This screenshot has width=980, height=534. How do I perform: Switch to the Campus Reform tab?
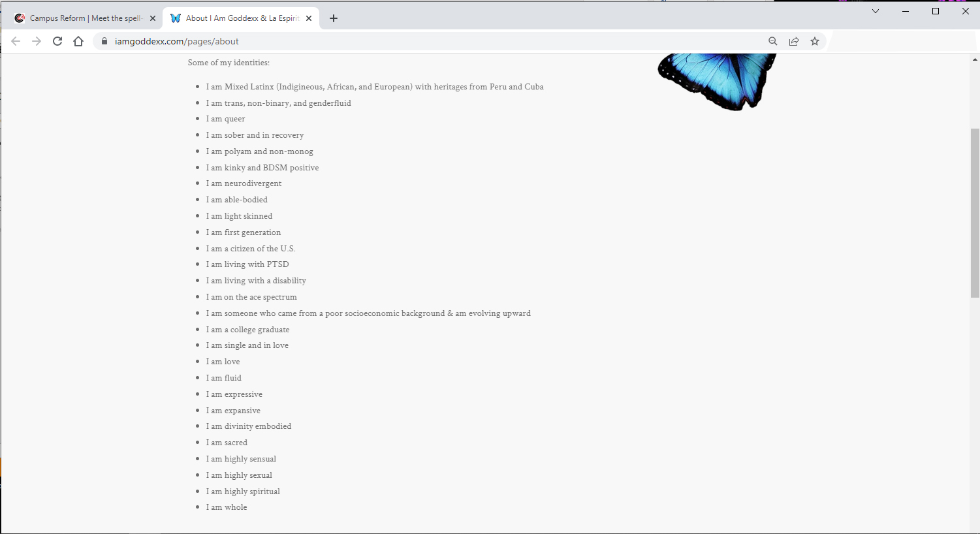tap(86, 18)
